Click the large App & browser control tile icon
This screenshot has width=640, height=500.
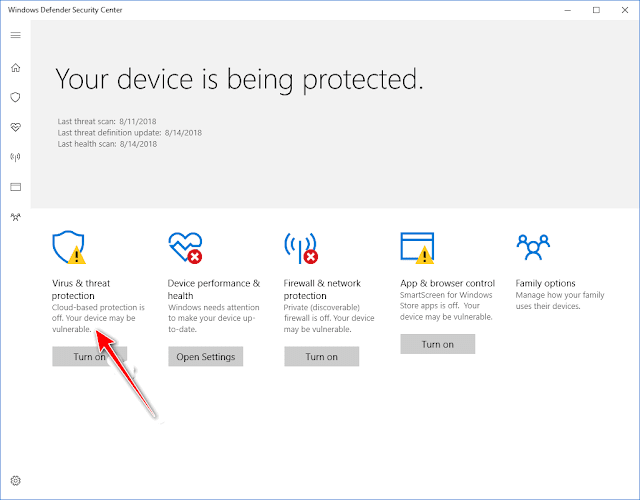[417, 248]
